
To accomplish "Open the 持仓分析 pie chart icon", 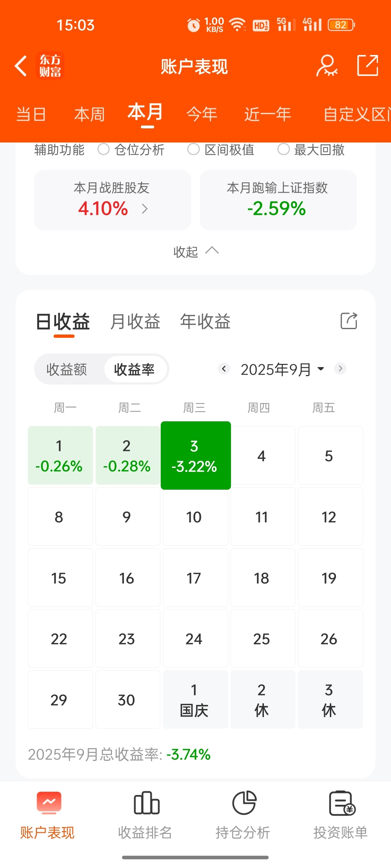I will pyautogui.click(x=244, y=803).
